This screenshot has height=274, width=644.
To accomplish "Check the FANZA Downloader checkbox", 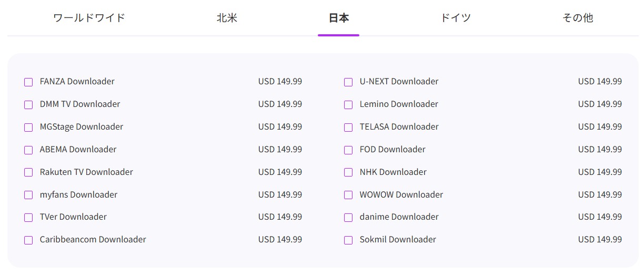I will 28,82.
